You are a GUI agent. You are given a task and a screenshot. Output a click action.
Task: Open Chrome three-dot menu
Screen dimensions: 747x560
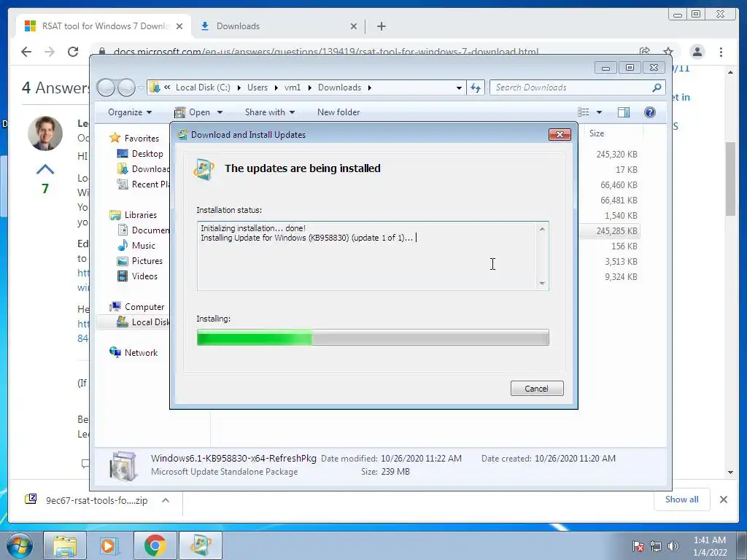[x=721, y=52]
